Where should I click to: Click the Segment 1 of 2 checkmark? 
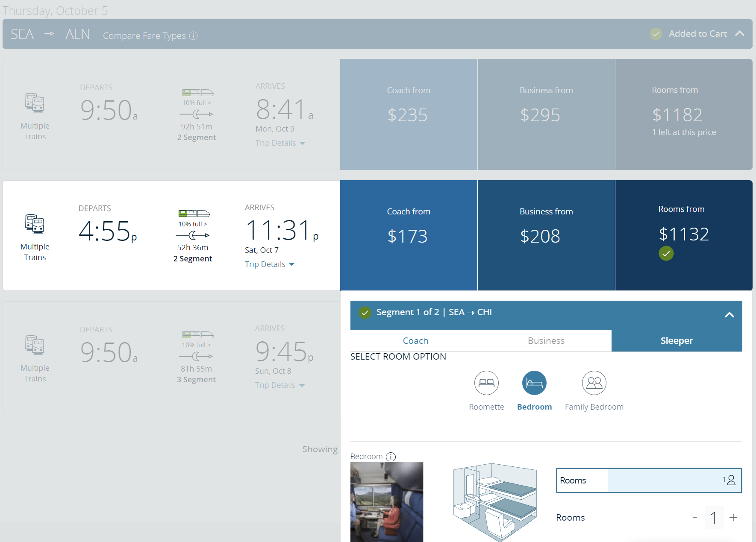point(365,313)
